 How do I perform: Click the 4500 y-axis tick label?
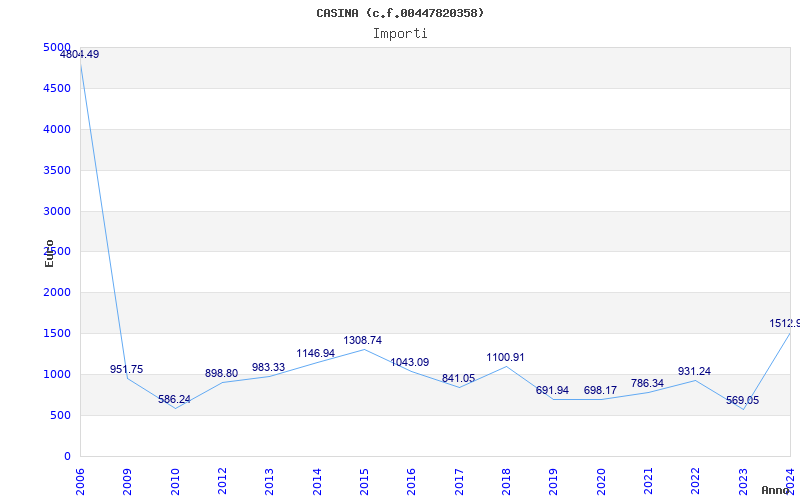[57, 88]
